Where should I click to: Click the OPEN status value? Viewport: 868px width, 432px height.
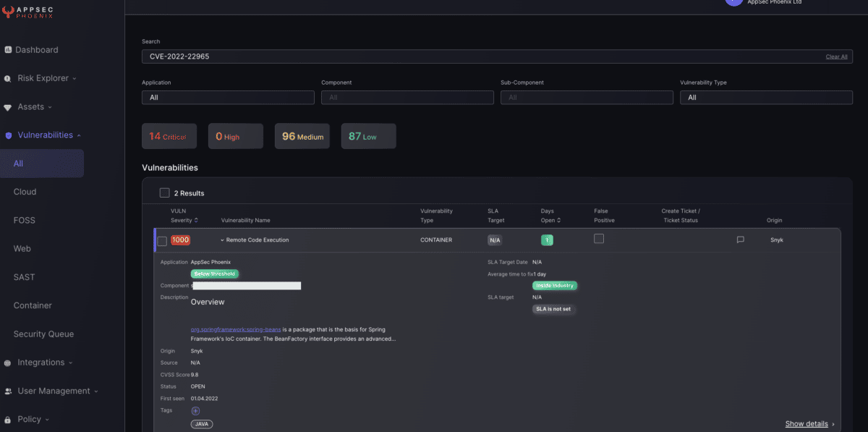point(198,386)
